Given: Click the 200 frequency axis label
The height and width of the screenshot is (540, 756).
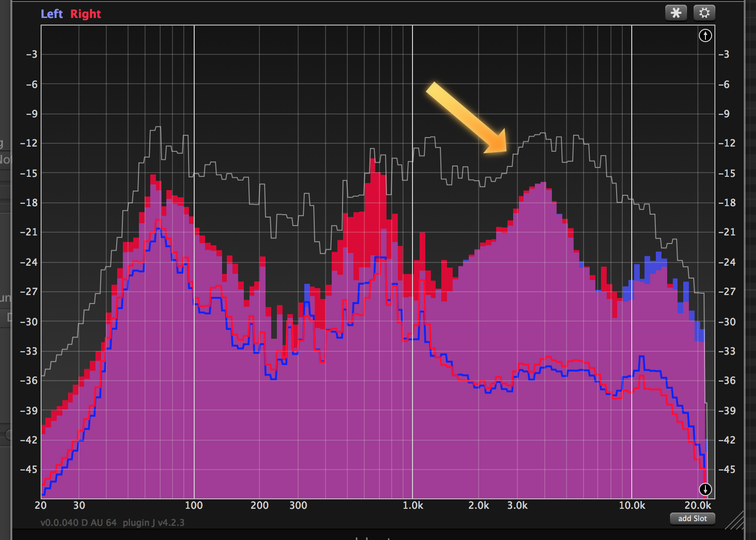Looking at the screenshot, I should 259,505.
